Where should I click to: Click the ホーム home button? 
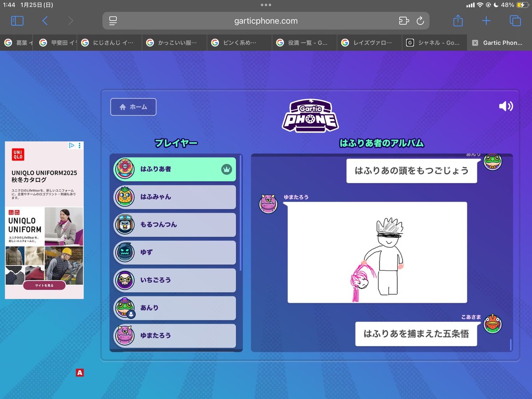click(x=133, y=107)
